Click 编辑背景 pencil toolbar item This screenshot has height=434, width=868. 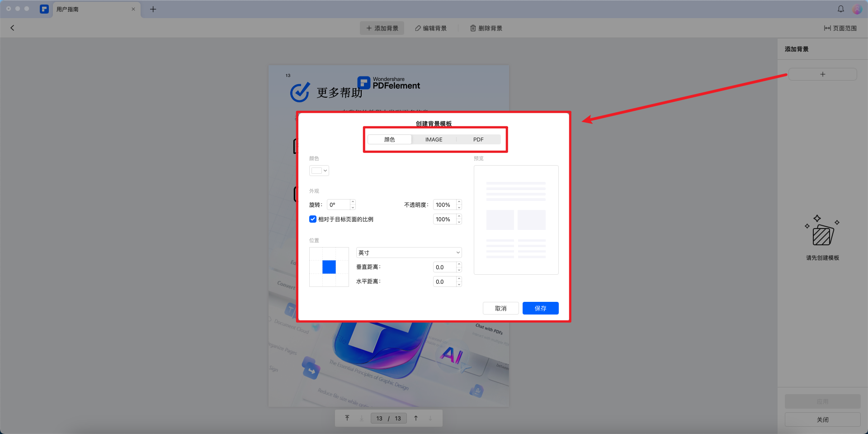431,28
